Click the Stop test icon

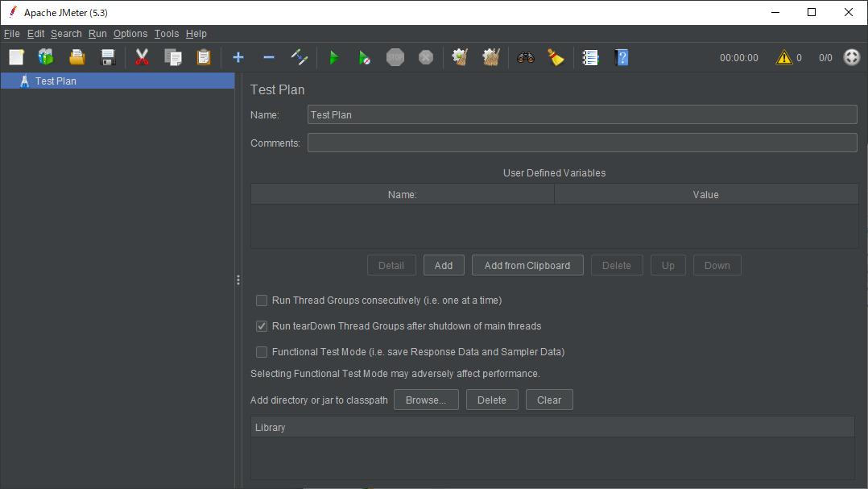[395, 57]
